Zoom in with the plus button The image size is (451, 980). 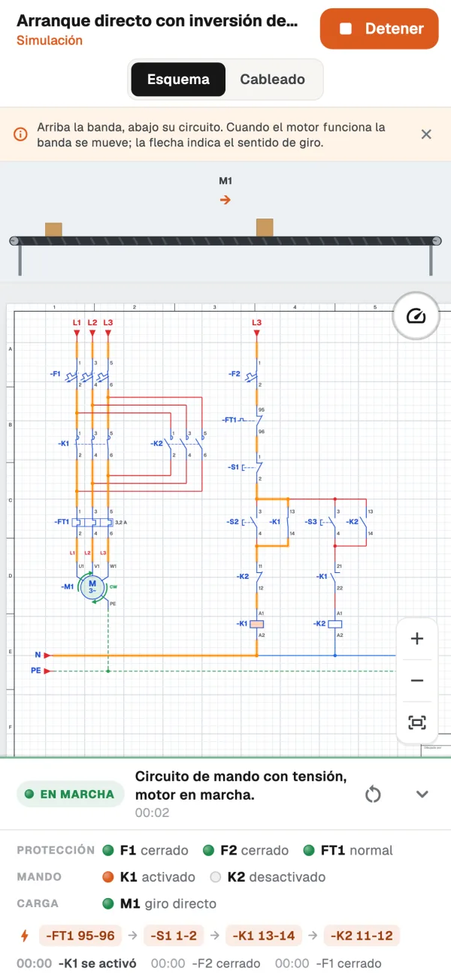click(417, 639)
